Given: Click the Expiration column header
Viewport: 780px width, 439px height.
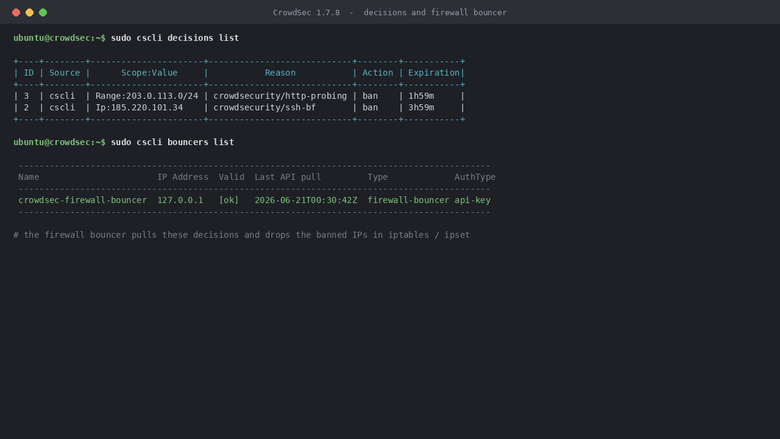Looking at the screenshot, I should pyautogui.click(x=434, y=73).
